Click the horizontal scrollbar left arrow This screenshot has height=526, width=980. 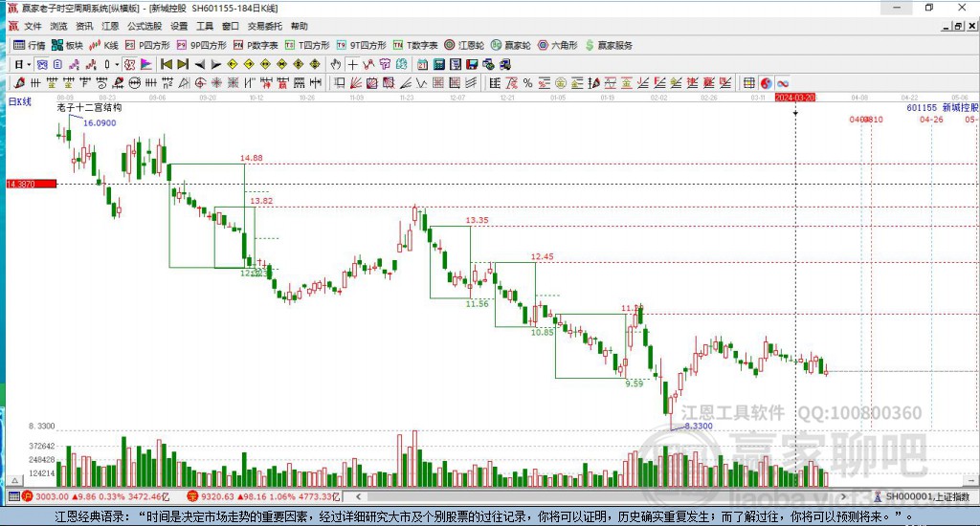pos(358,496)
